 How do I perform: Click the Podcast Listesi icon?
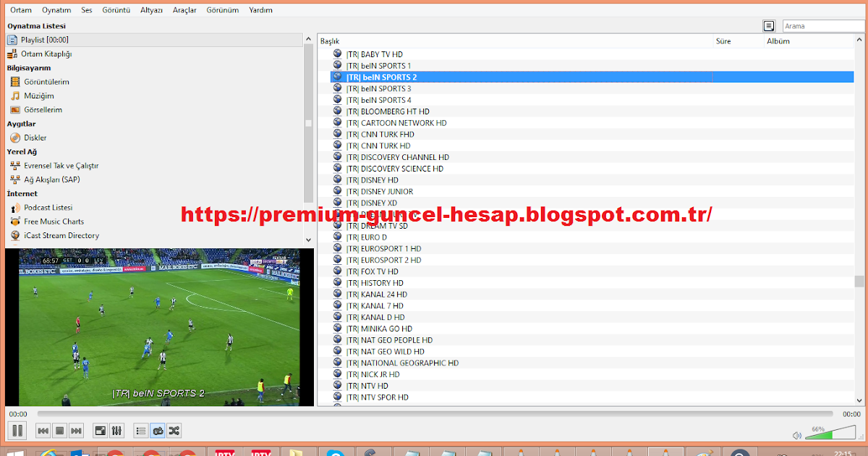point(15,208)
